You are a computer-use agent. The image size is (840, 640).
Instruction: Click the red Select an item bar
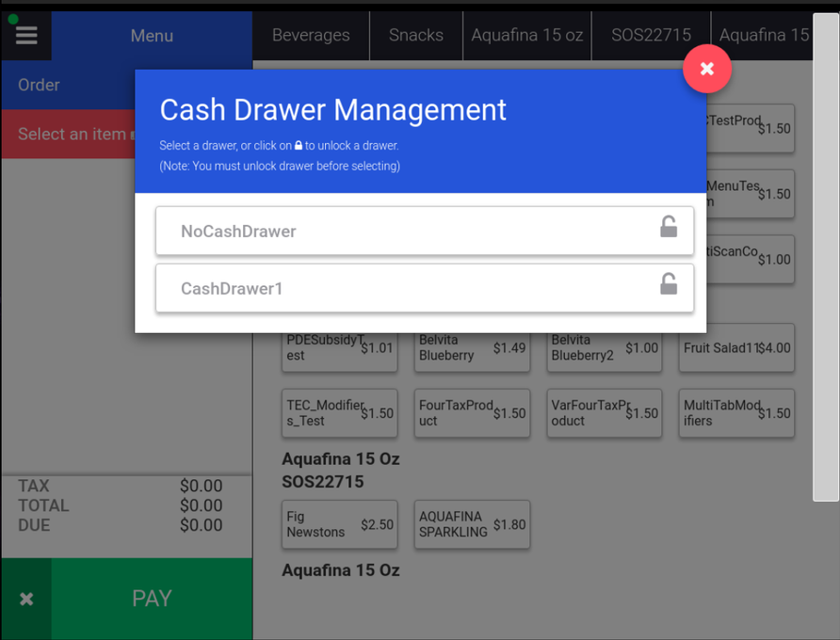[69, 134]
